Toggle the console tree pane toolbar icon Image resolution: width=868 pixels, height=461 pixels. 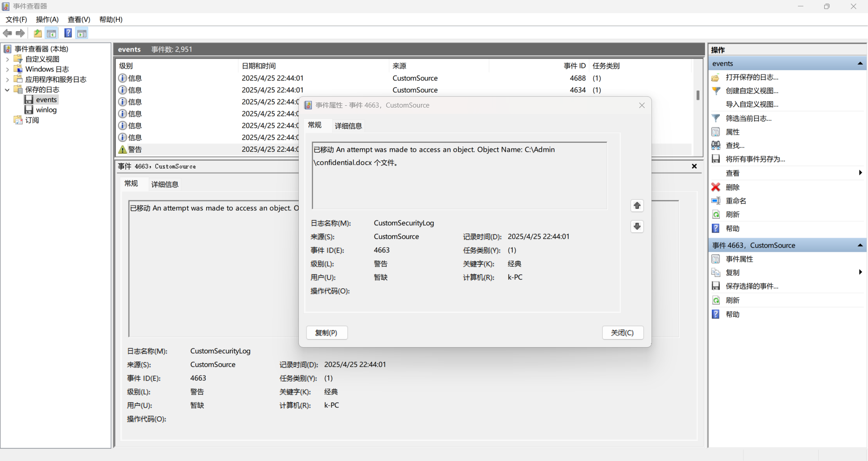[x=52, y=33]
